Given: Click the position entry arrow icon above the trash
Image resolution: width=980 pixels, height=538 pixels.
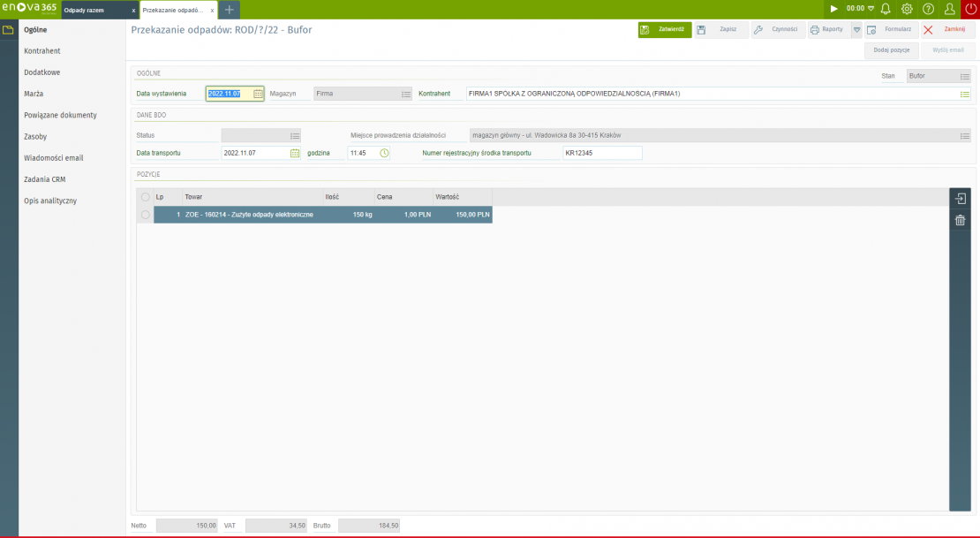Looking at the screenshot, I should (961, 199).
